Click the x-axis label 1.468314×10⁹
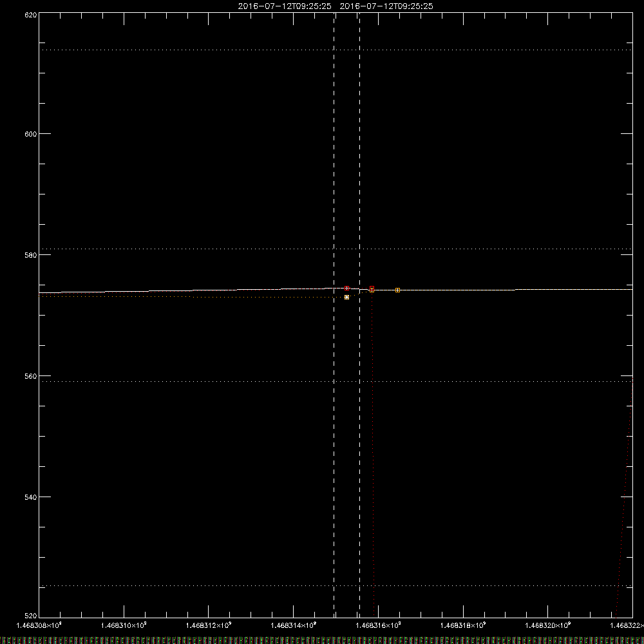 (294, 625)
